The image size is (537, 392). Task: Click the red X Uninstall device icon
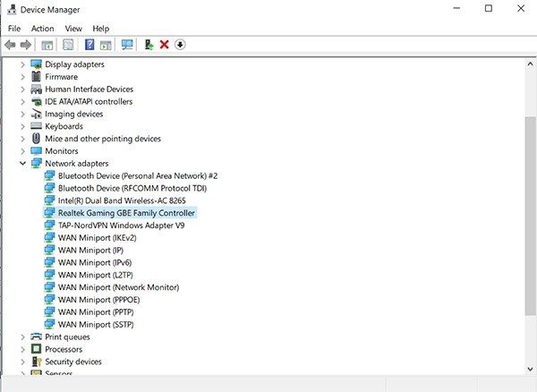point(164,45)
